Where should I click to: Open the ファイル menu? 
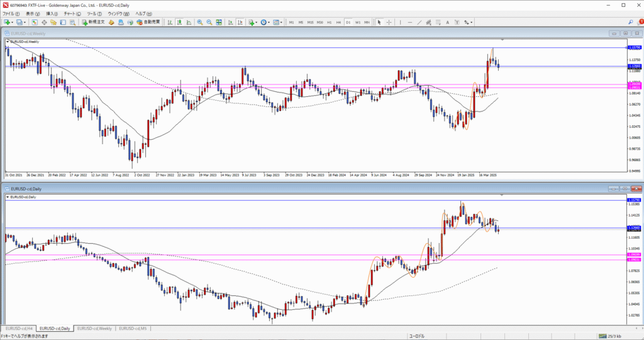click(11, 14)
